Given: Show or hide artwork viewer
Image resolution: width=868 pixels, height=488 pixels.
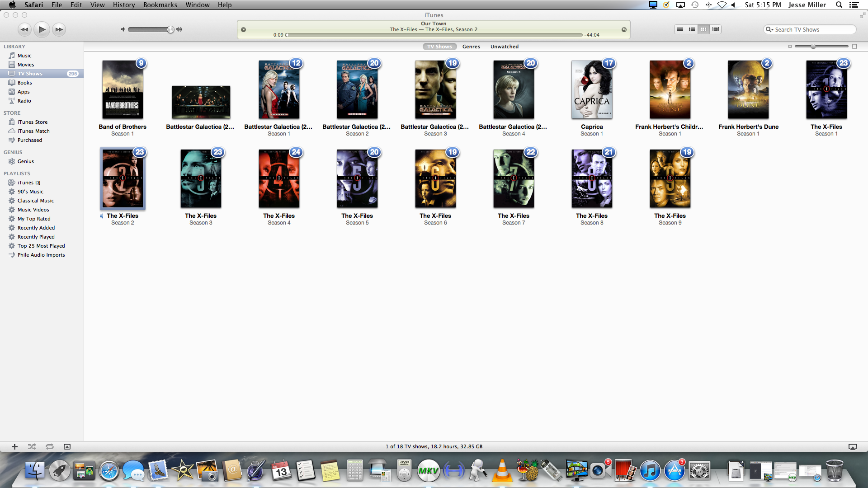Looking at the screenshot, I should coord(67,446).
